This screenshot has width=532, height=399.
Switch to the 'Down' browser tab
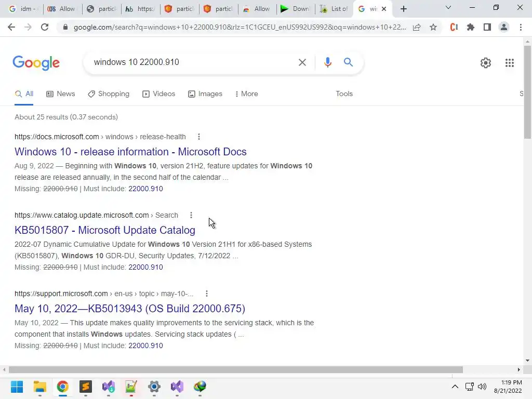(296, 9)
